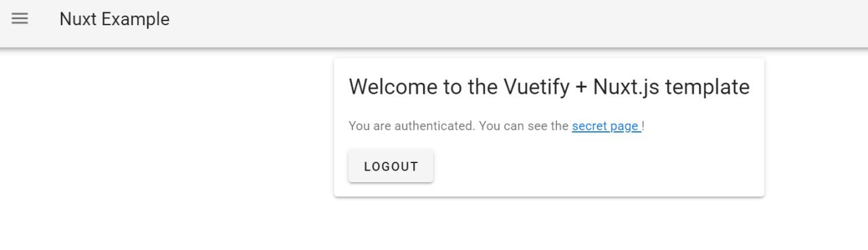The image size is (868, 250).
Task: Click the exclamation mark after secret page
Action: 643,126
